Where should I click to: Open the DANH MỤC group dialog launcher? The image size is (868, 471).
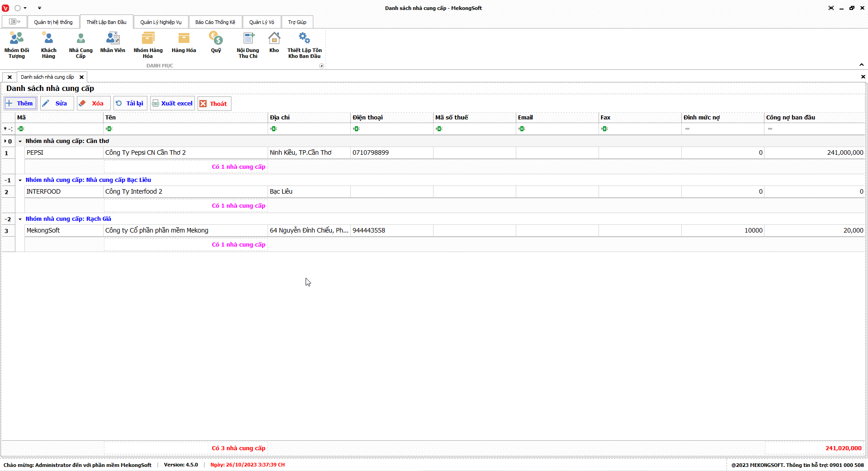tap(321, 66)
